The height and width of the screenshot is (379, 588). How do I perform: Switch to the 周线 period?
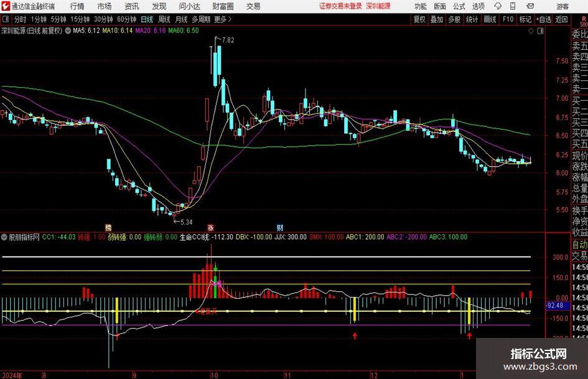pyautogui.click(x=164, y=19)
